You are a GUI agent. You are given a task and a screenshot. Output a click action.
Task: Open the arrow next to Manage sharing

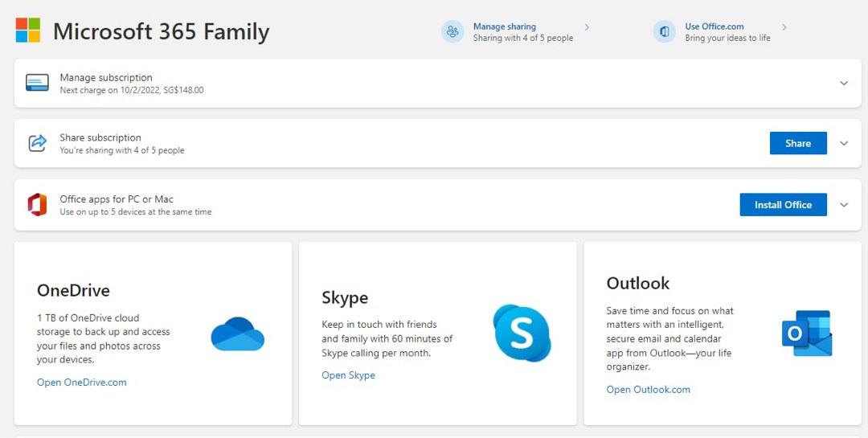(587, 27)
